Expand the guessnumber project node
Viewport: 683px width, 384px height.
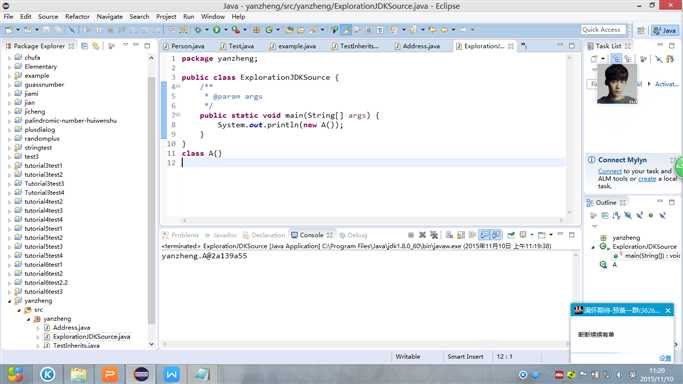10,84
